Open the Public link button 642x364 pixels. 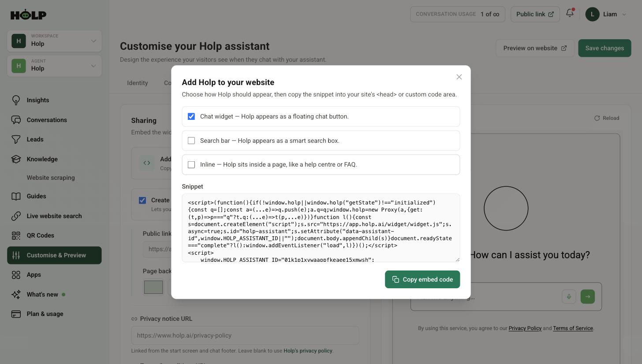(x=535, y=14)
